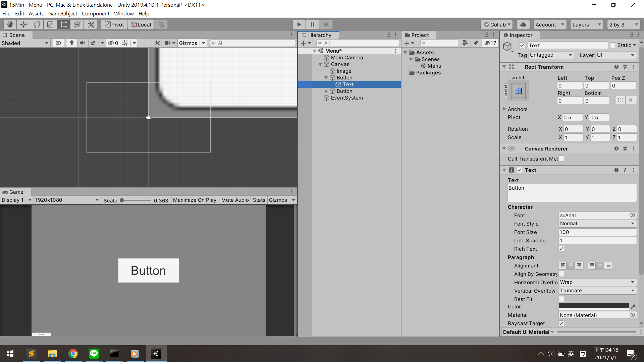Image resolution: width=644 pixels, height=362 pixels.
Task: Open the GameObject menu
Action: [62, 13]
